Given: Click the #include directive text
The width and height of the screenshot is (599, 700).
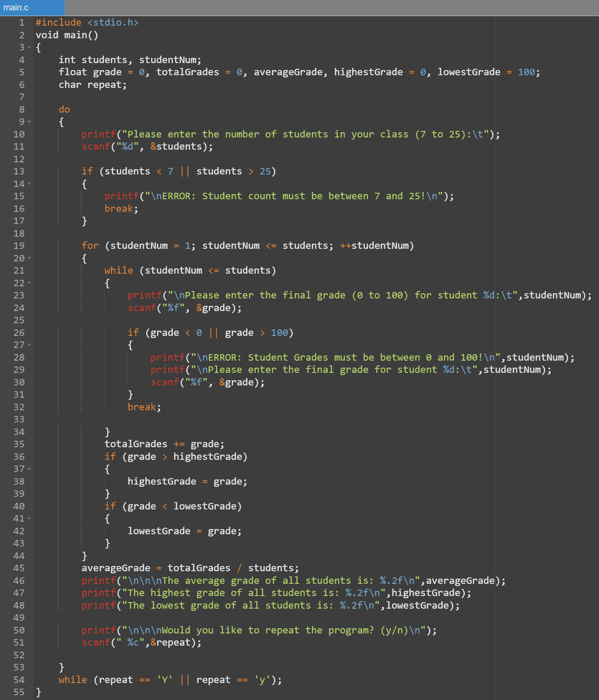Looking at the screenshot, I should (x=58, y=23).
